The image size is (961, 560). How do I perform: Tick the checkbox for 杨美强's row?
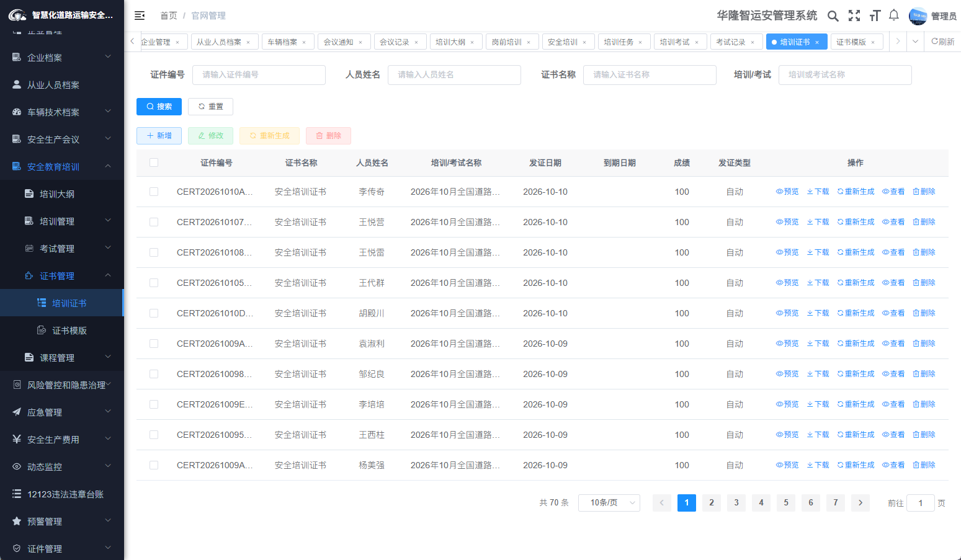[x=154, y=465]
